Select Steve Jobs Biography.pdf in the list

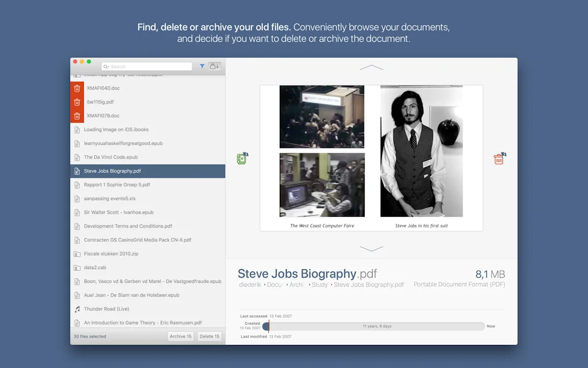pyautogui.click(x=148, y=171)
